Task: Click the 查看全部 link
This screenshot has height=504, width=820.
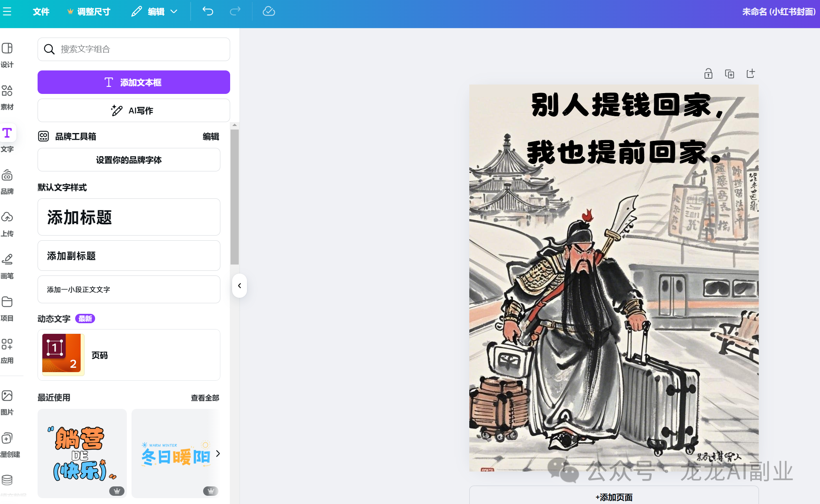Action: coord(205,398)
